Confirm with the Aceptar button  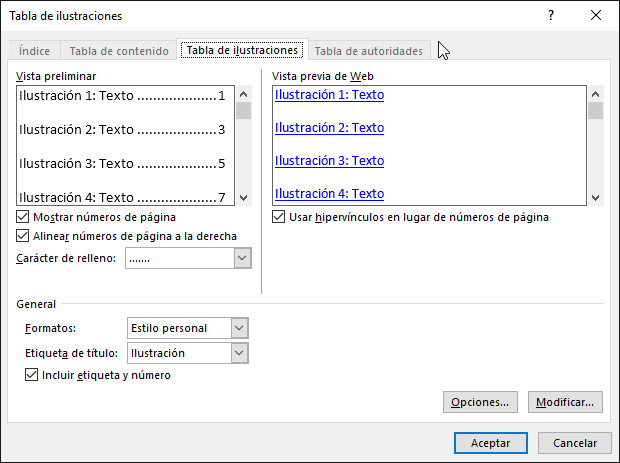[490, 442]
